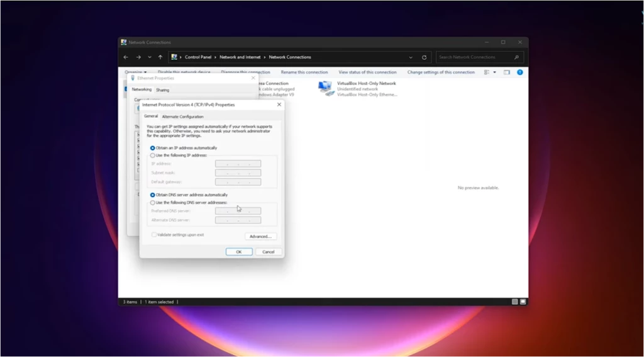
Task: Open the blue Help icon
Action: tap(520, 72)
